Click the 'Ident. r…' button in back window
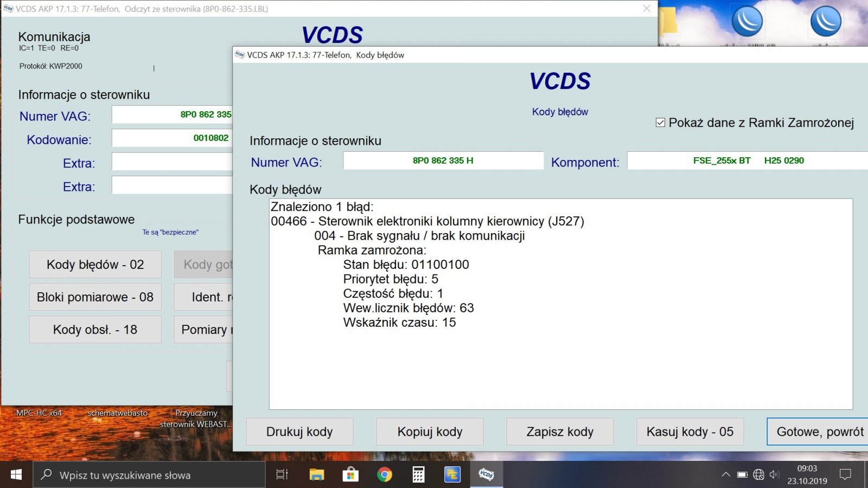The image size is (868, 488). click(203, 297)
